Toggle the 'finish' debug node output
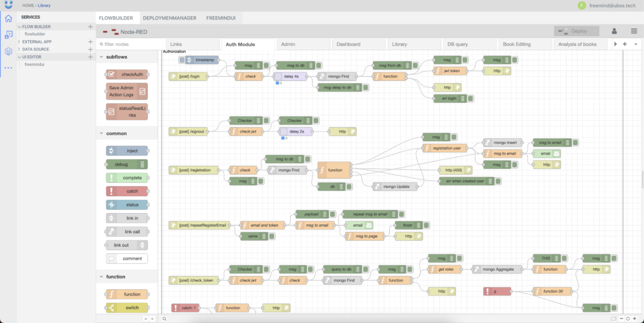Viewport: 644px width, 323px height. [426, 225]
